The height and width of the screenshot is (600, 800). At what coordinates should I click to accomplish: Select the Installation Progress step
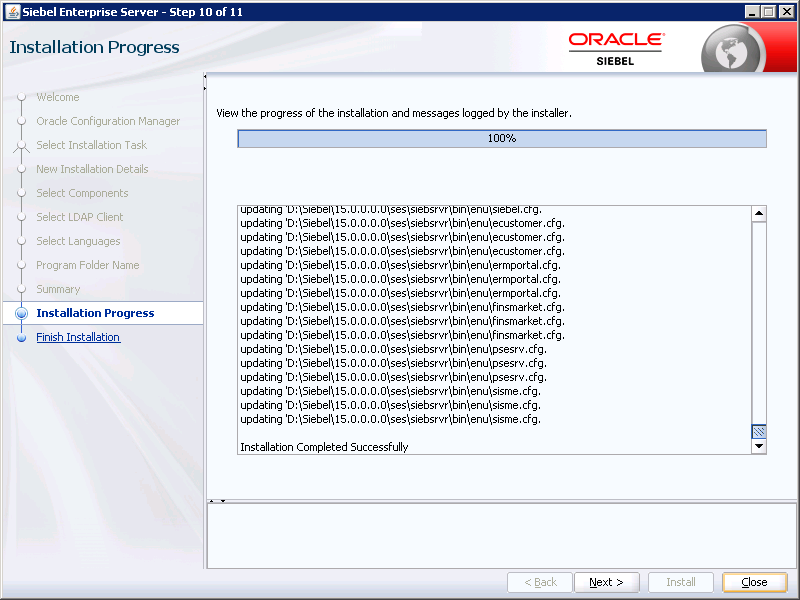(x=95, y=313)
